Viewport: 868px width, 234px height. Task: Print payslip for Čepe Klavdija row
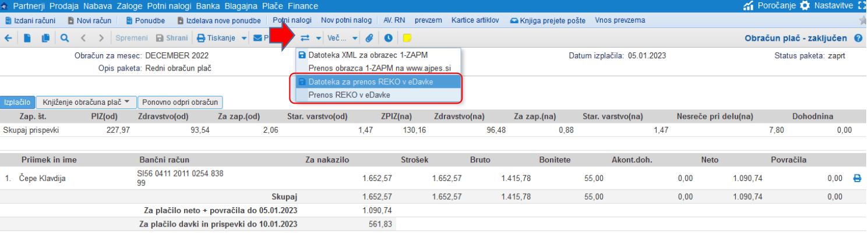click(857, 178)
